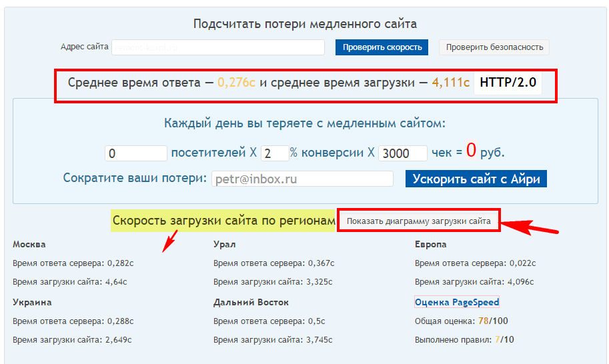Open 'Показать диаграмму загрузки сайта' chart button

click(418, 221)
